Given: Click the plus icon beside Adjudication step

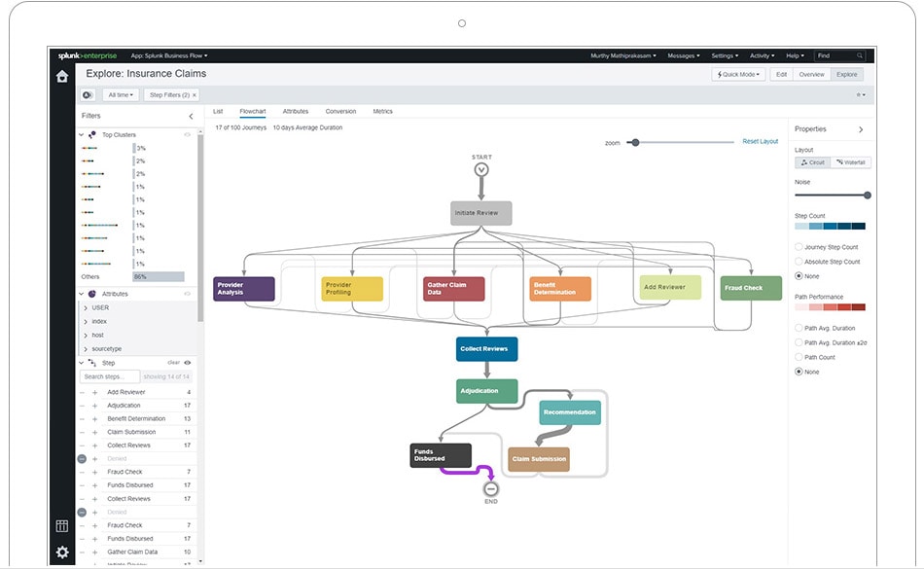Looking at the screenshot, I should (95, 406).
